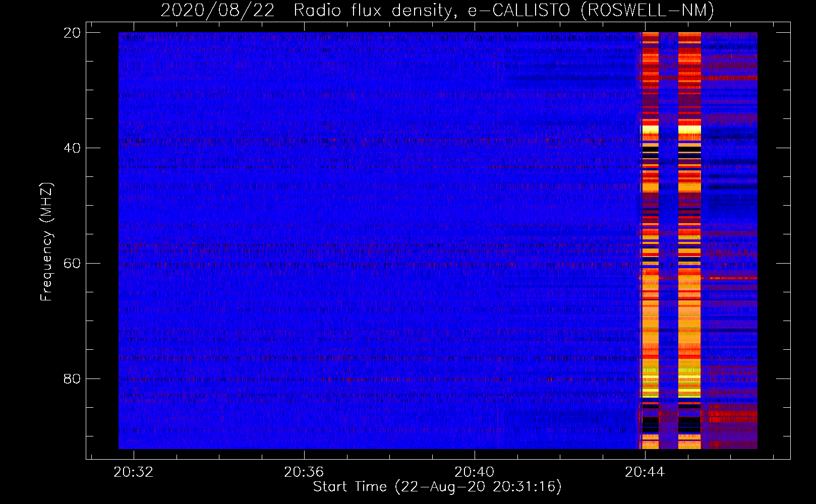Click the 20 frequency tick label
The height and width of the screenshot is (504, 816).
click(x=72, y=33)
